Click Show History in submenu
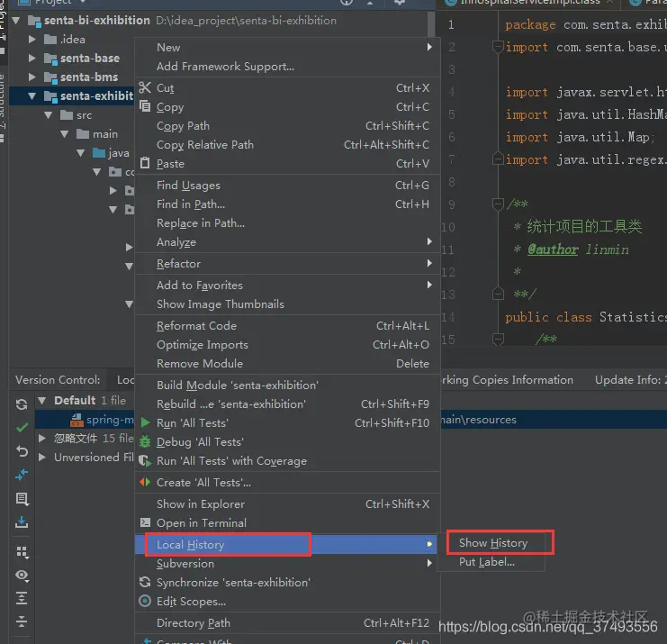This screenshot has height=644, width=667. [x=493, y=543]
